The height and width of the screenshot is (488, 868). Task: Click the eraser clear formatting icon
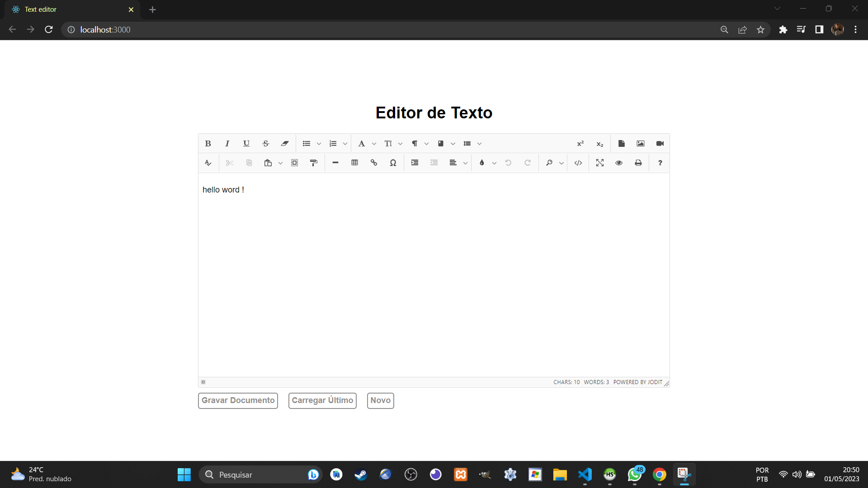(x=285, y=144)
